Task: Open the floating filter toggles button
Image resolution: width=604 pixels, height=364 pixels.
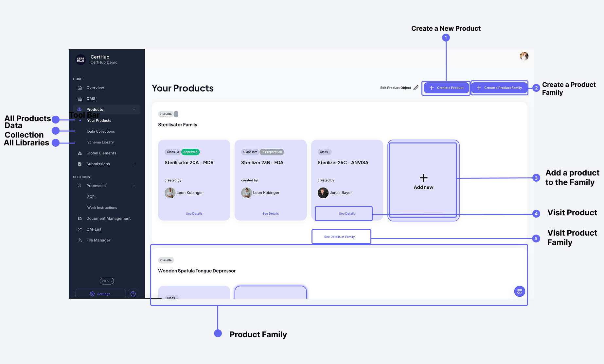Action: click(520, 291)
